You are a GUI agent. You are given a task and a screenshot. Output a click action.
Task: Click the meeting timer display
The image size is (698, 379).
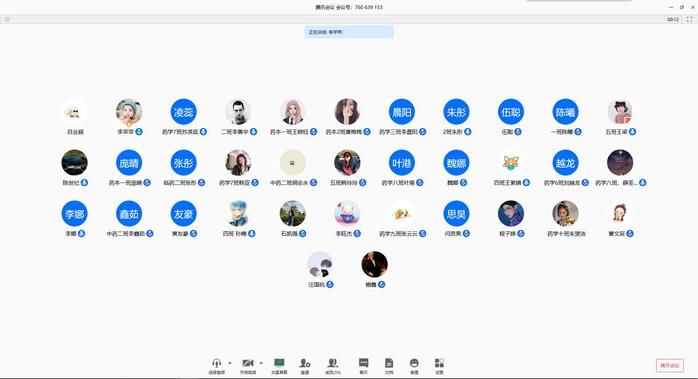[673, 19]
